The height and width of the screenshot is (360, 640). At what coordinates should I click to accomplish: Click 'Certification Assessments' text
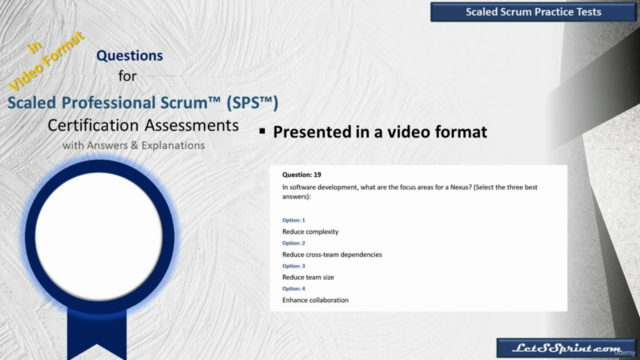[x=143, y=125]
